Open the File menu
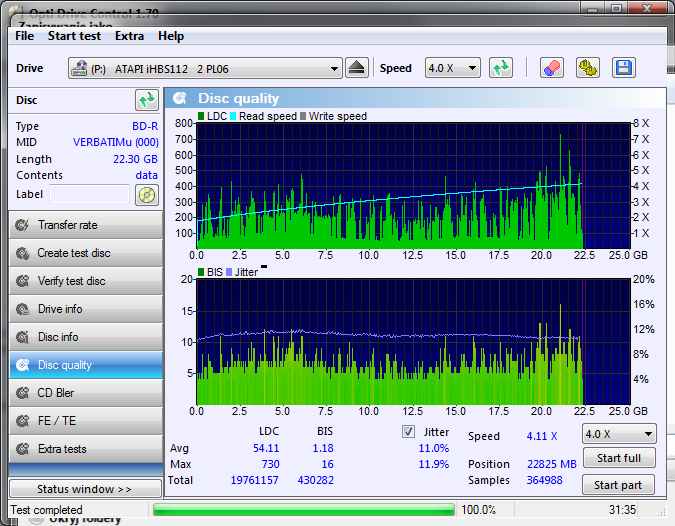Image resolution: width=675 pixels, height=526 pixels. [x=25, y=36]
